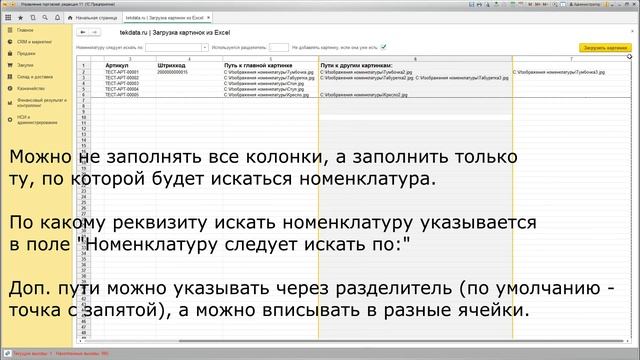Image resolution: width=640 pixels, height=360 pixels.
Task: Click the search magnifier icon
Action: point(45,18)
